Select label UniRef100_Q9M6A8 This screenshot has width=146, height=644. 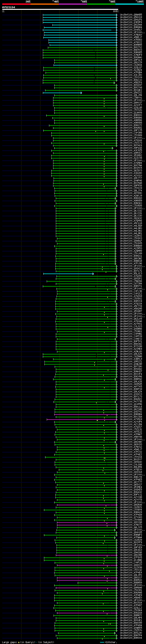point(131,588)
